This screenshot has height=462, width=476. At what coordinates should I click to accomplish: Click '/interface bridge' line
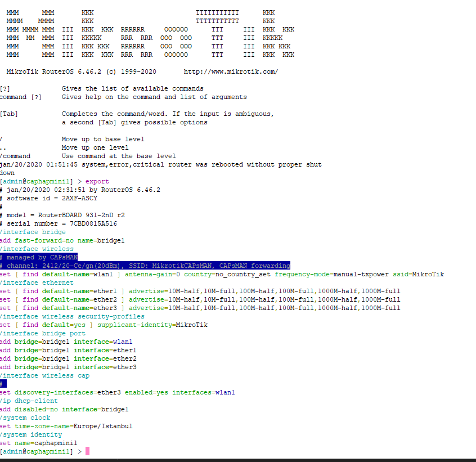point(33,232)
